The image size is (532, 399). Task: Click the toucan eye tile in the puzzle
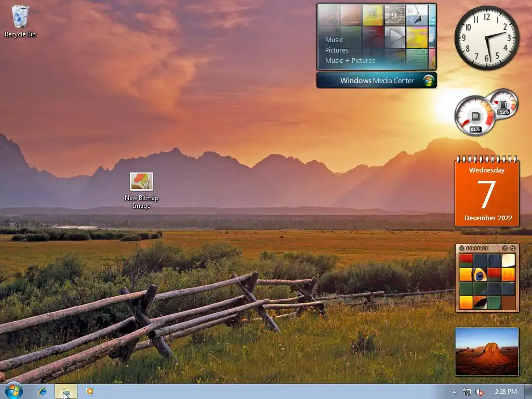coord(480,274)
